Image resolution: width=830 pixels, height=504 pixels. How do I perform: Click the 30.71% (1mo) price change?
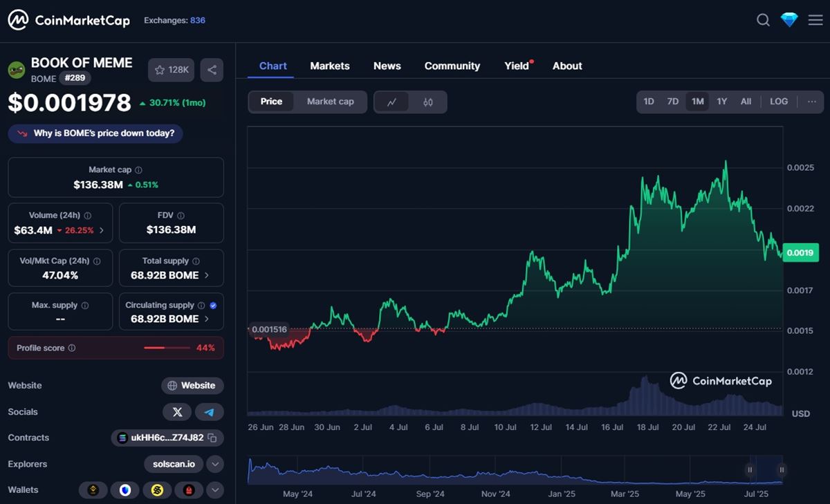172,103
